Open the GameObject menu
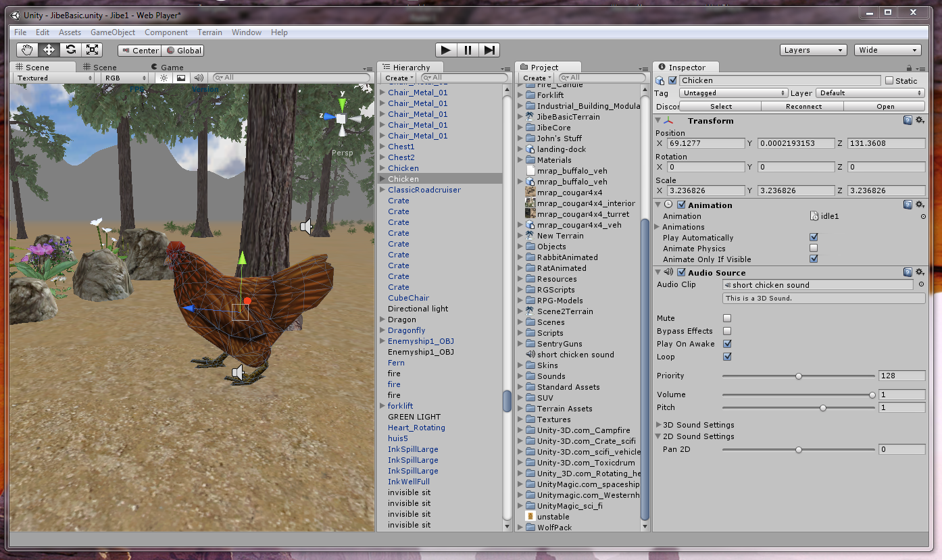 tap(113, 32)
